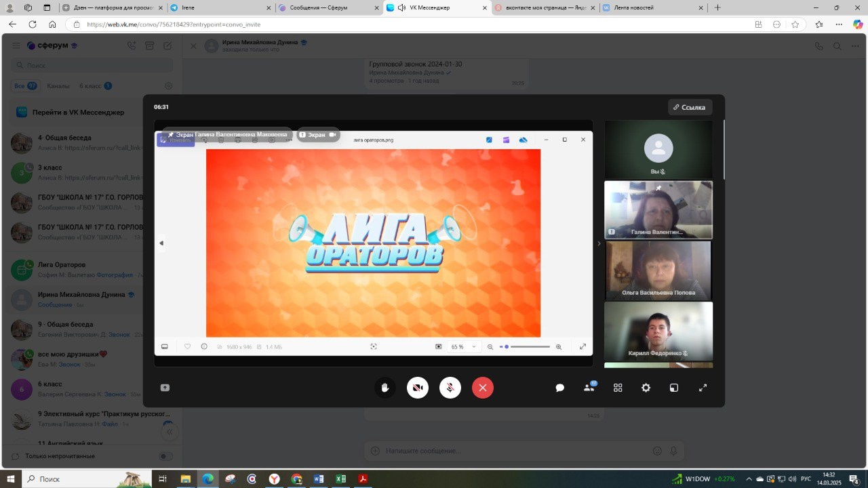Like heart icon in shared viewer
Screen dimensions: 868x488
[187, 346]
